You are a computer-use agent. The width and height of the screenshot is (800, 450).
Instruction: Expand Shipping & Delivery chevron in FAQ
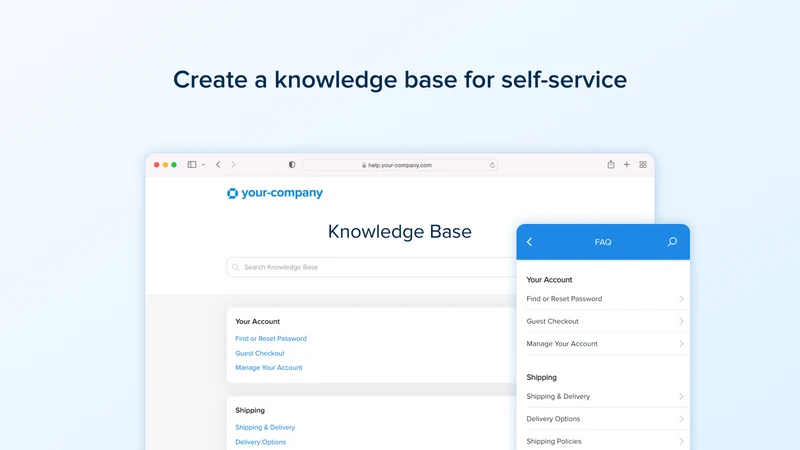[x=681, y=396]
